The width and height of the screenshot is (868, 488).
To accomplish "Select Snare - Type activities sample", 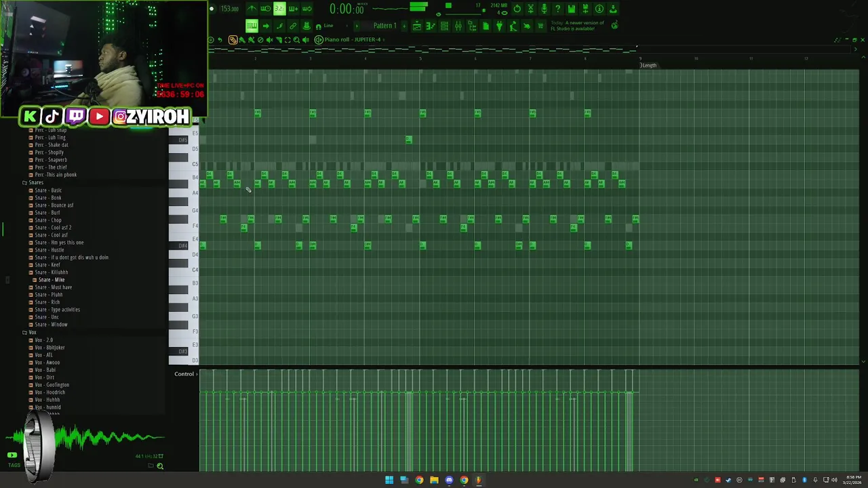I will pyautogui.click(x=58, y=310).
